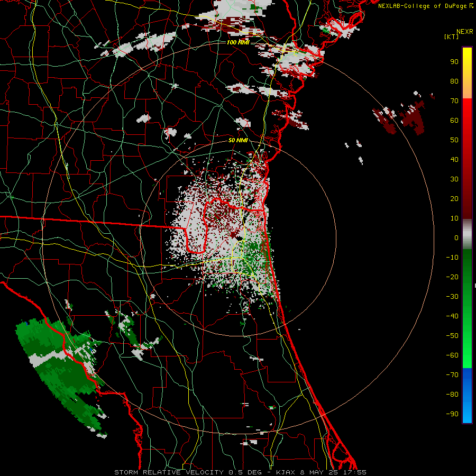Click the 0 knot scale label
476x476 pixels.
tap(456, 238)
